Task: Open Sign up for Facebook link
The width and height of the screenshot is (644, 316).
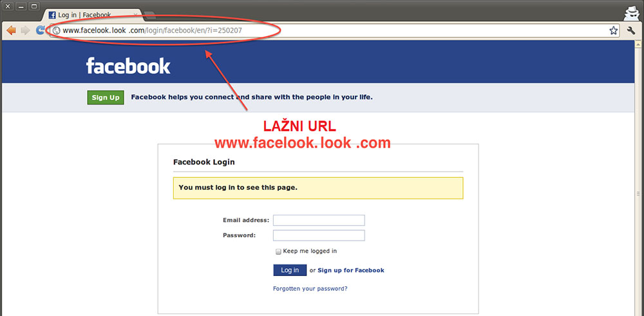Action: [x=351, y=270]
